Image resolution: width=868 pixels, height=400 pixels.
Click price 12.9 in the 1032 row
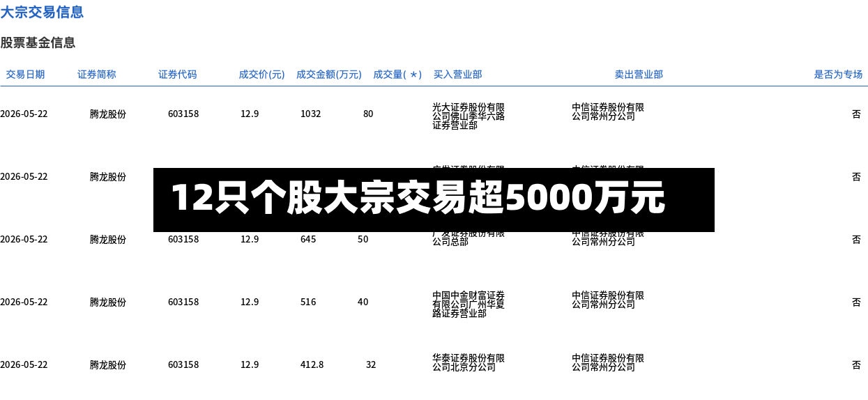point(250,114)
